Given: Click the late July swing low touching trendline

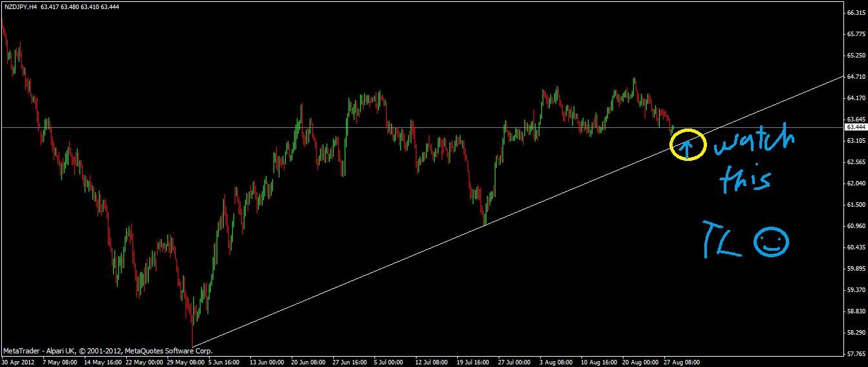Looking at the screenshot, I should pyautogui.click(x=484, y=218).
